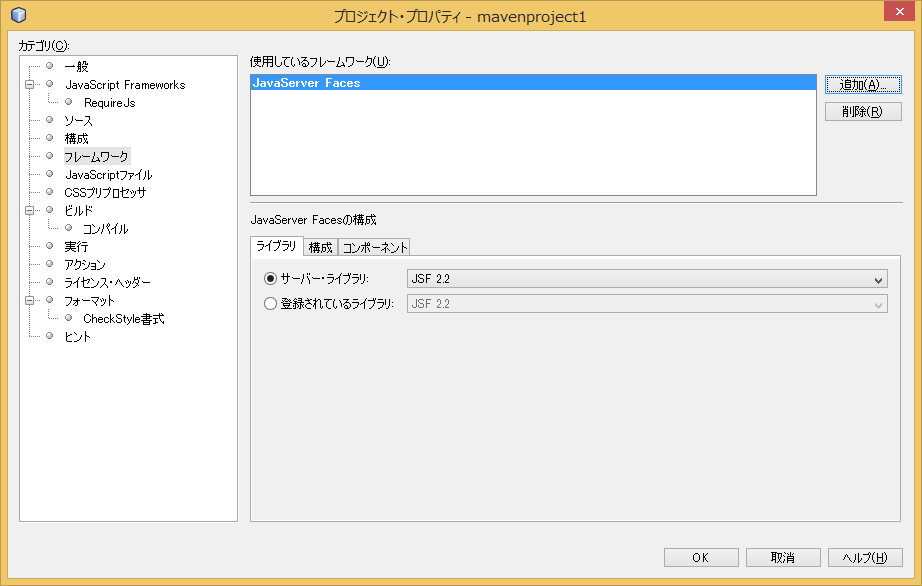Collapse the JavaScript Frameworks tree node
The width and height of the screenshot is (922, 586).
31,84
